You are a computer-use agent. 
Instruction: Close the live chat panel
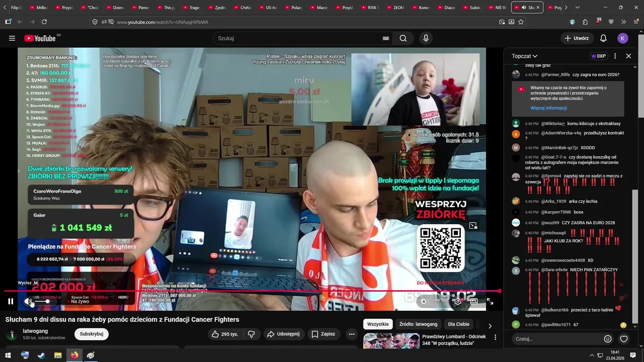628,56
